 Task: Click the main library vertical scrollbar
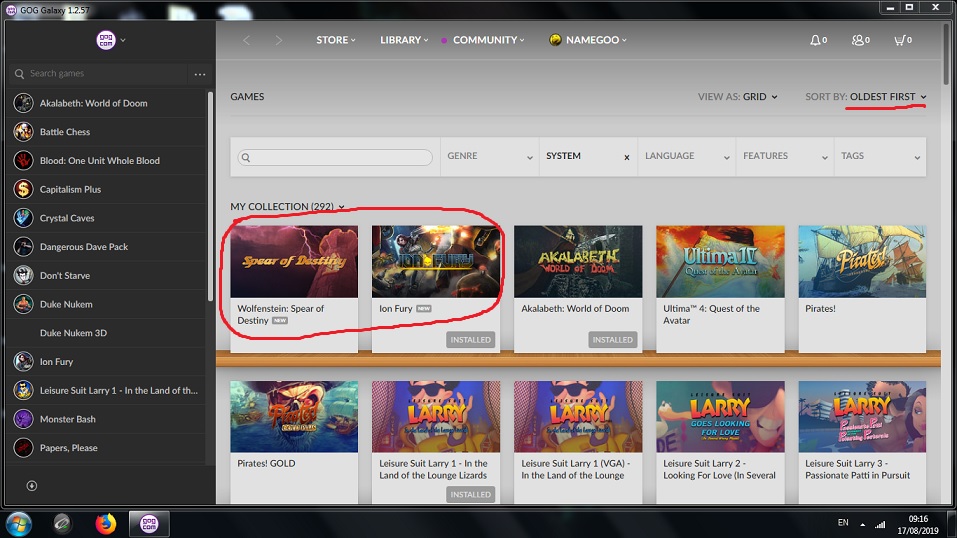(947, 53)
